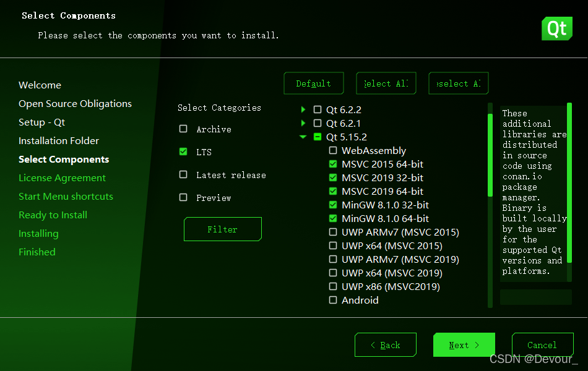The width and height of the screenshot is (588, 371).
Task: Toggle the Qt 5.15.2 partial checkbox
Action: click(318, 137)
